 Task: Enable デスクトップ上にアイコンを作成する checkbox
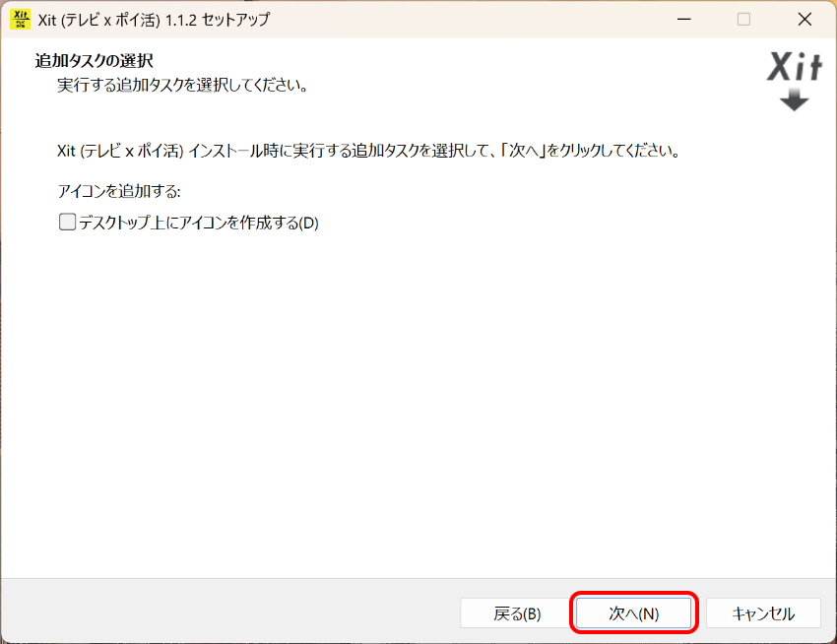(67, 222)
